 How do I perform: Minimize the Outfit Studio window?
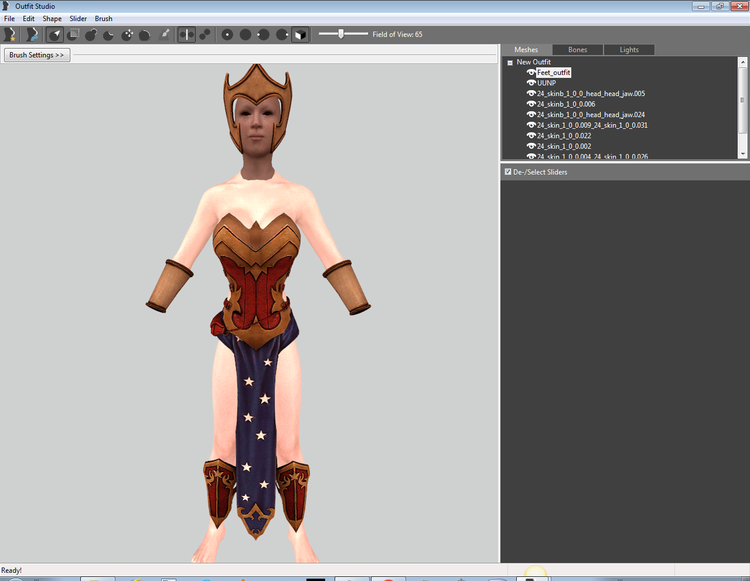tap(701, 6)
